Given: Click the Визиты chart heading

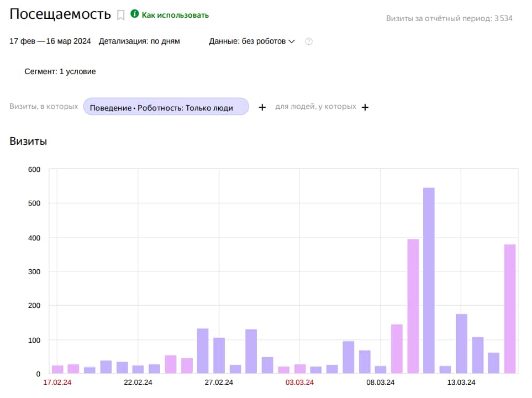Looking at the screenshot, I should click(28, 142).
